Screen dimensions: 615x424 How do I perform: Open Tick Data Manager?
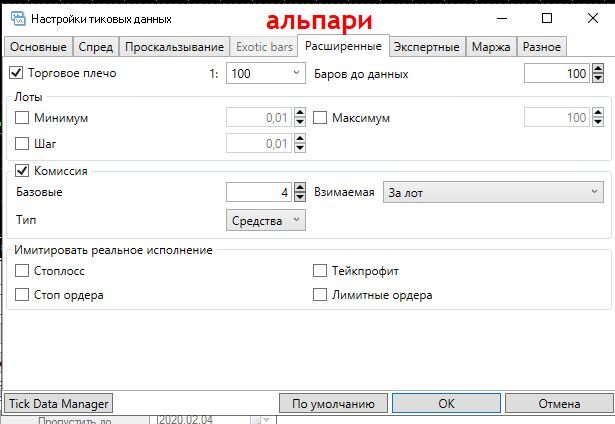click(x=58, y=403)
